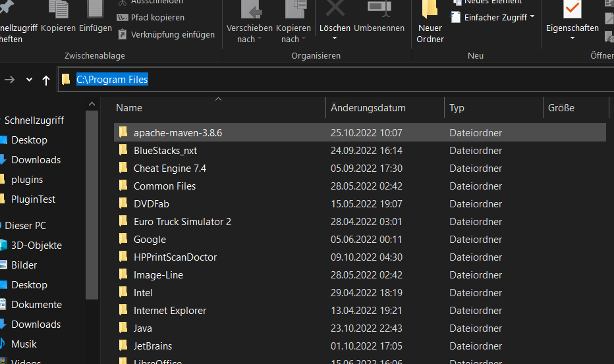Create a Neuer Ordner
The height and width of the screenshot is (364, 614).
430,22
